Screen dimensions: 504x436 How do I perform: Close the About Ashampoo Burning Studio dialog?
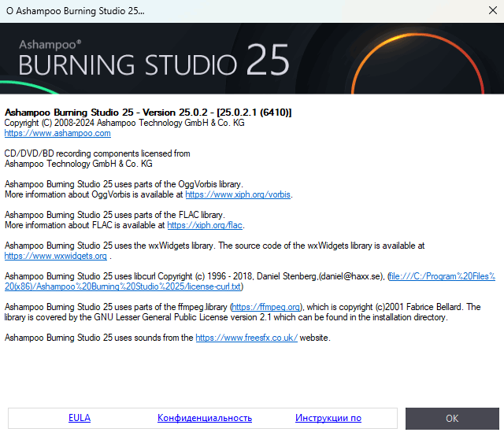(492, 10)
